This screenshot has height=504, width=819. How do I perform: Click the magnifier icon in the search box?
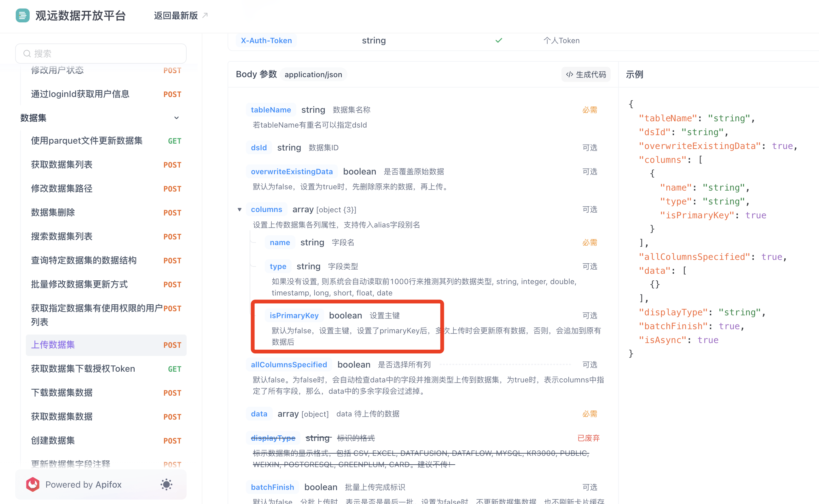27,54
